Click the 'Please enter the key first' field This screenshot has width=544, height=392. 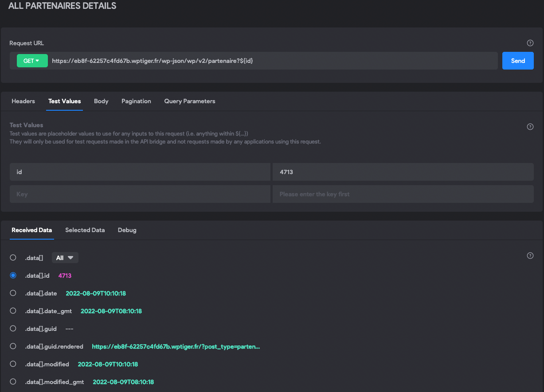tap(403, 194)
